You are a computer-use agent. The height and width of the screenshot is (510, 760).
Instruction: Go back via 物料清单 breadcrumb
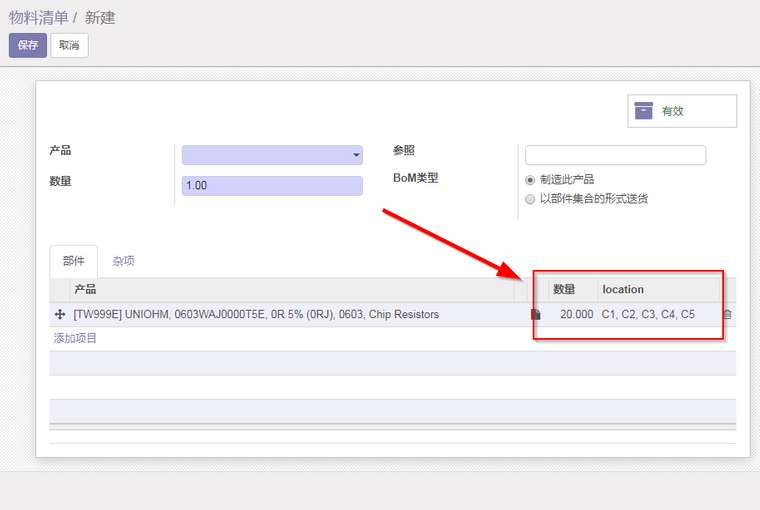pos(38,18)
